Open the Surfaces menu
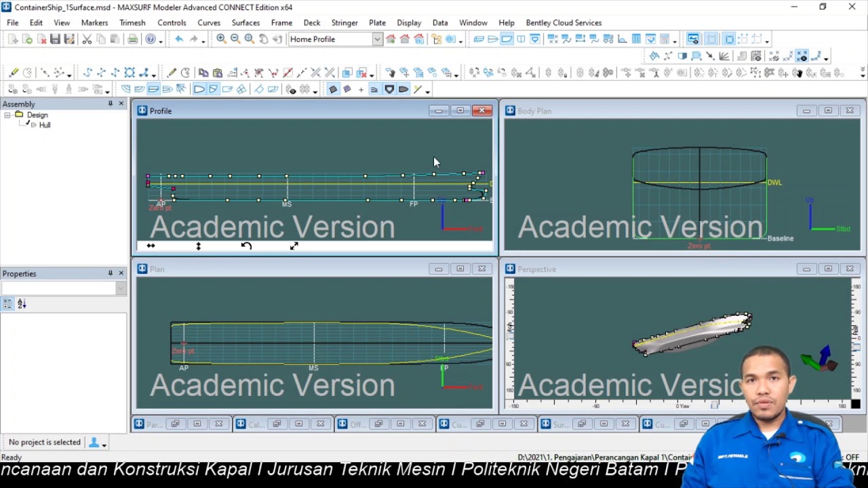This screenshot has height=488, width=868. [245, 22]
